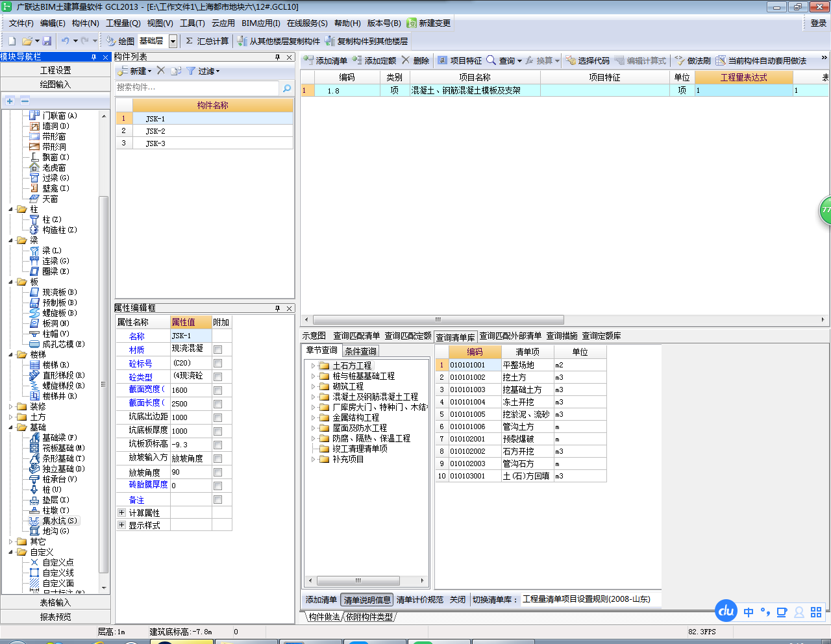Image resolution: width=831 pixels, height=644 pixels.
Task: Open the BIM应用(I) menu
Action: 261,23
